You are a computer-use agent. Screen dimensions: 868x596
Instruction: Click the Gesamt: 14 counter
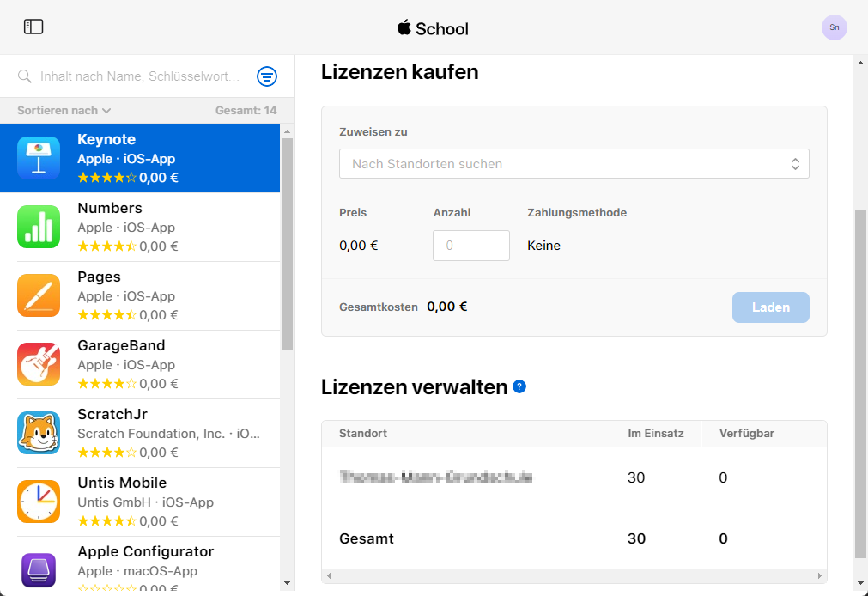point(246,110)
